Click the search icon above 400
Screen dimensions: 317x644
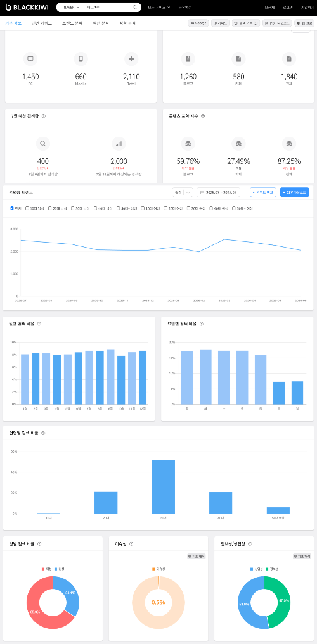pyautogui.click(x=42, y=144)
